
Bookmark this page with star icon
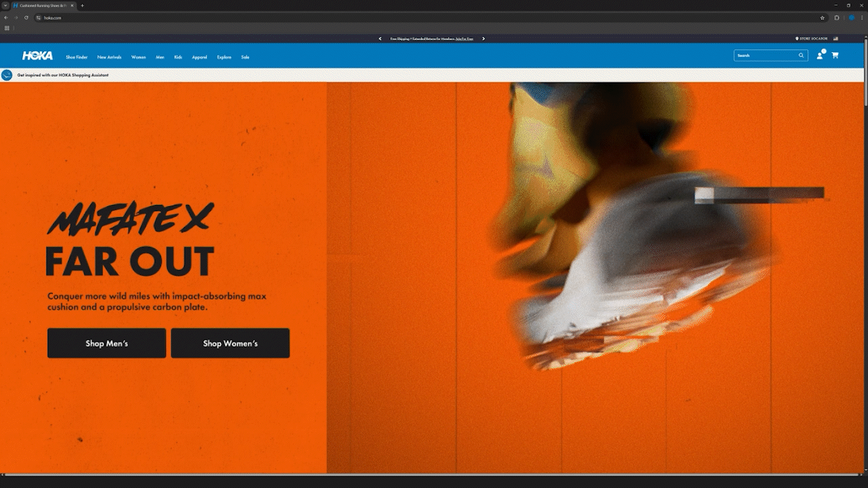point(823,18)
